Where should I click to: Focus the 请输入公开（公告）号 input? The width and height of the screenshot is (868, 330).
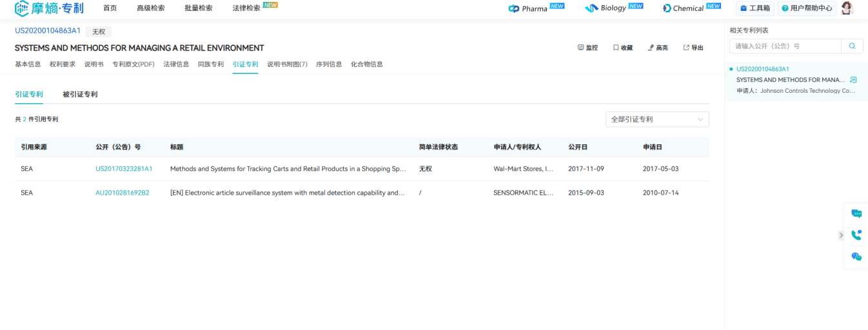pyautogui.click(x=785, y=46)
